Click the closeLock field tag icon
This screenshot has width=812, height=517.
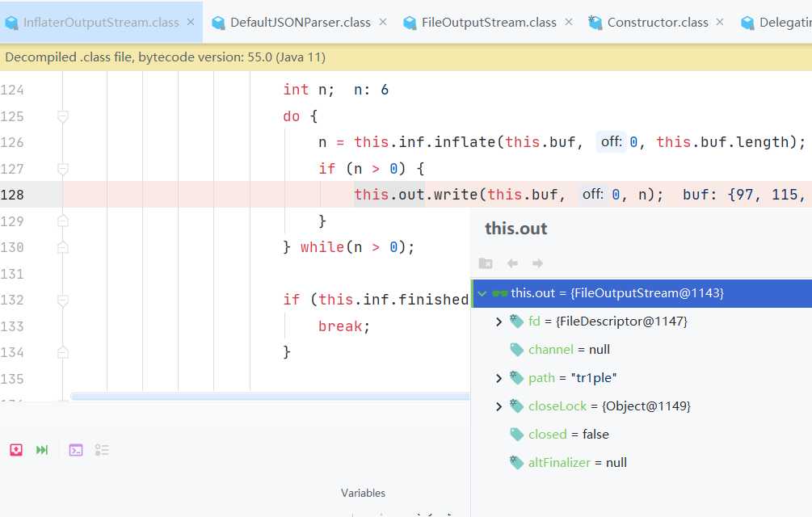516,406
